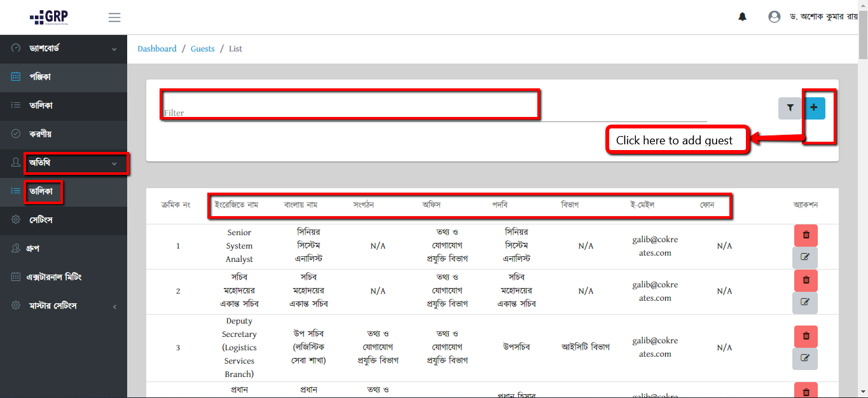This screenshot has width=868, height=398.
Task: Collapse the অতিথি menu chevron
Action: [x=114, y=163]
